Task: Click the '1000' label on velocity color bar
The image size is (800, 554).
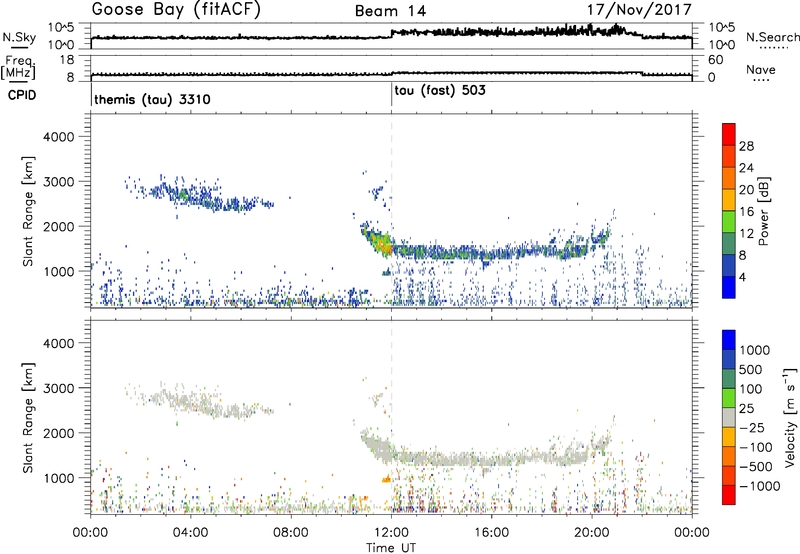Action: pyautogui.click(x=755, y=350)
